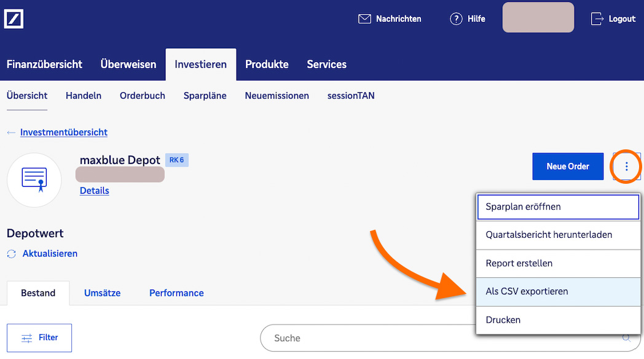Click the back arrow before Investmentübersicht
This screenshot has width=644, height=359.
(11, 133)
